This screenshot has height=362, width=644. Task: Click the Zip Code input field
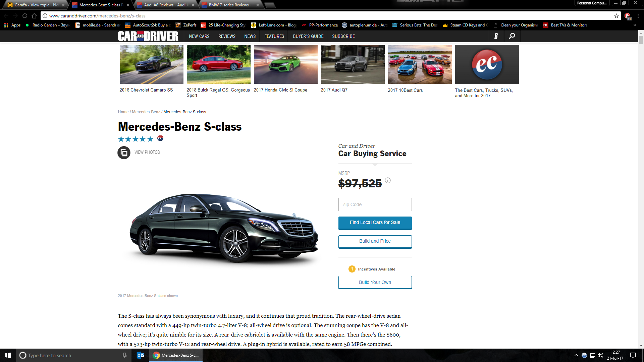click(x=375, y=204)
